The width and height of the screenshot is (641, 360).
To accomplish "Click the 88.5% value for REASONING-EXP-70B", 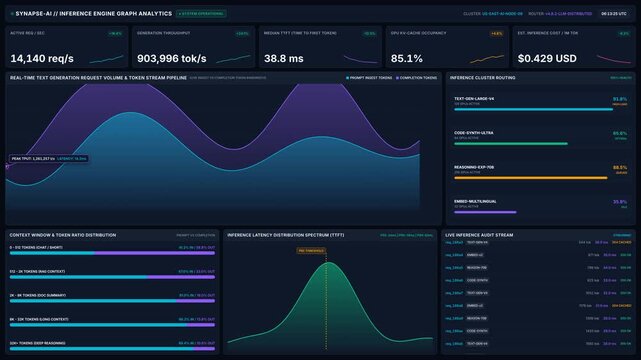I will coord(620,168).
